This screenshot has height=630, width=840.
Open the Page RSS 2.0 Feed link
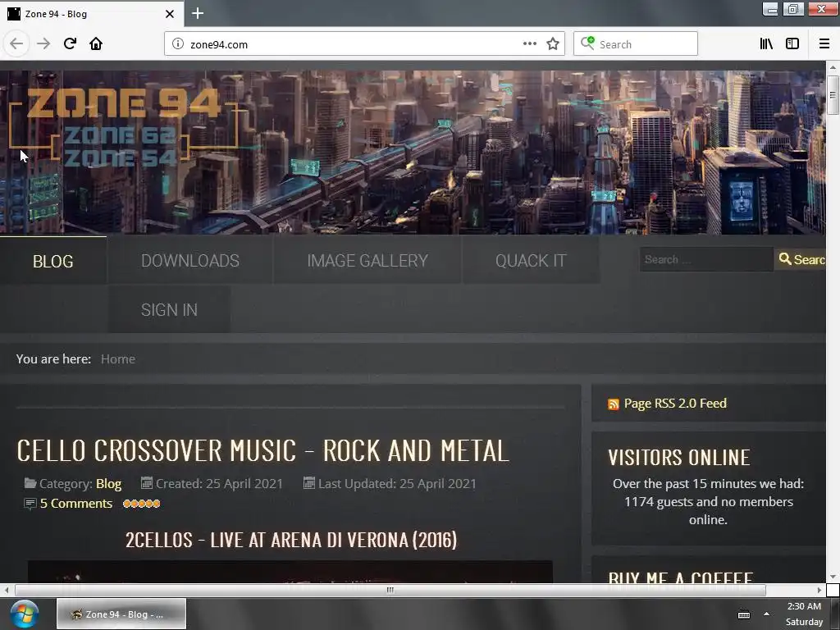[675, 404]
